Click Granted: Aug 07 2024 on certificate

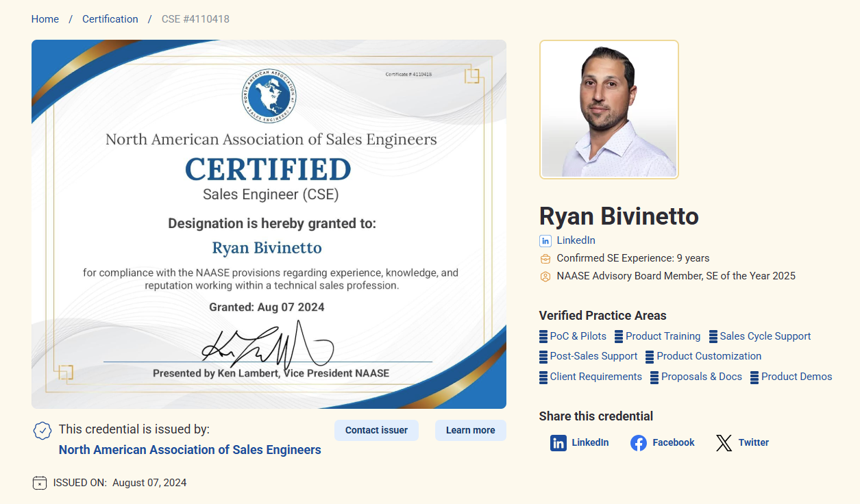pos(267,307)
